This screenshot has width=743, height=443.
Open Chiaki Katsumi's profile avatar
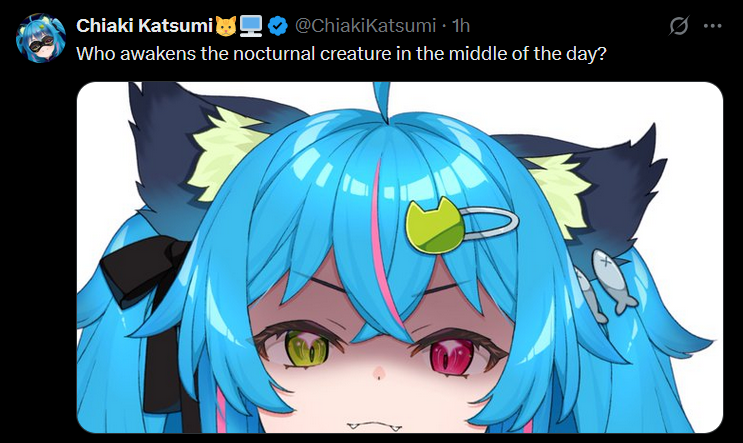click(40, 38)
